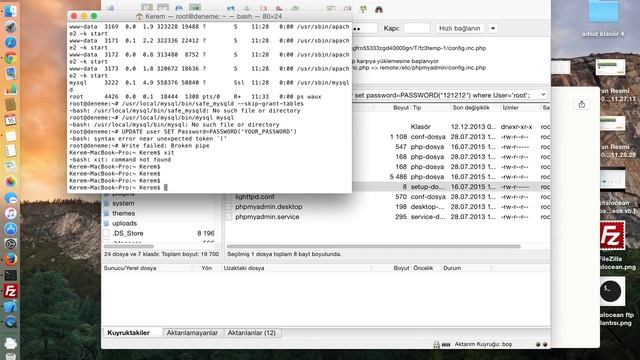
Task: Open quick connect history dropdown arrow
Action: pyautogui.click(x=493, y=29)
